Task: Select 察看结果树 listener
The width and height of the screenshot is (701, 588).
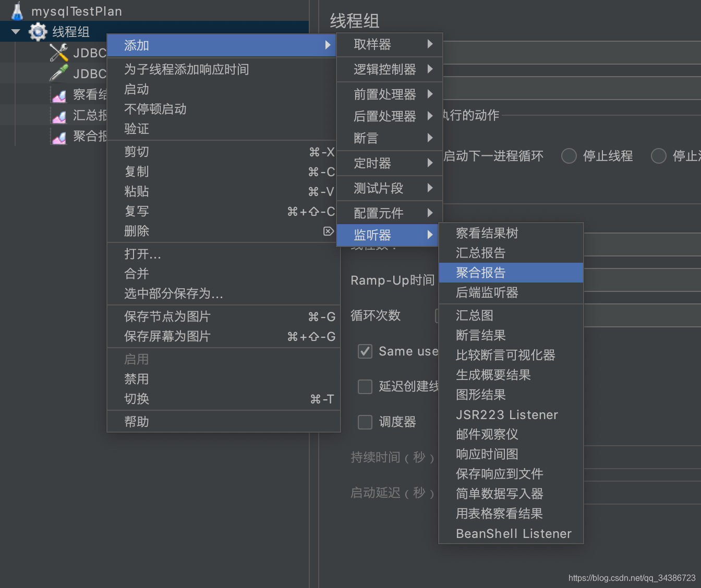Action: point(511,233)
